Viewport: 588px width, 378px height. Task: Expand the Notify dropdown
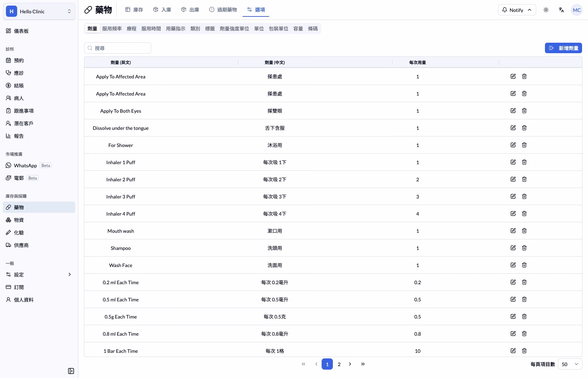517,10
